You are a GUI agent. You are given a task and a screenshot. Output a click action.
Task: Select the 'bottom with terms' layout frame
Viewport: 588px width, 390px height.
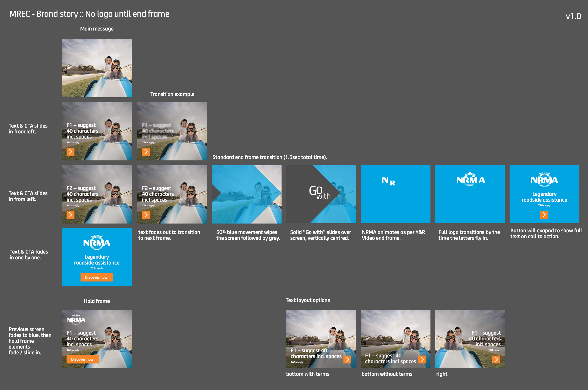click(x=321, y=339)
